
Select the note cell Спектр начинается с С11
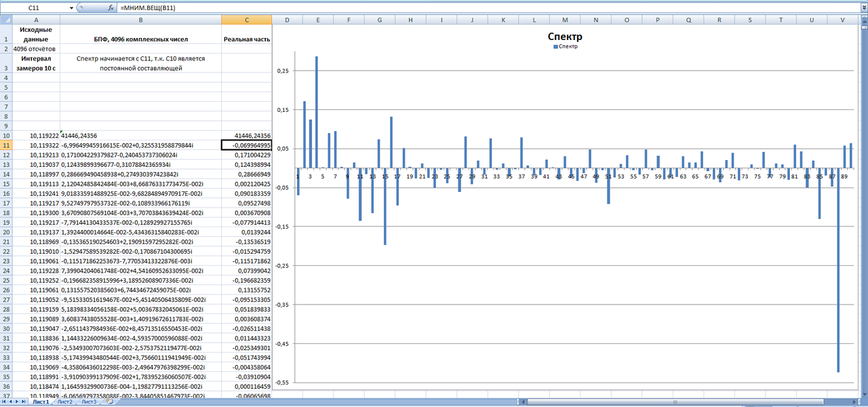point(141,63)
